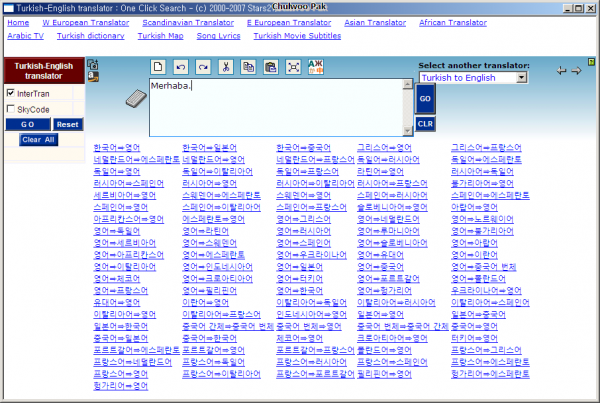Open the 한국어⇒영어 link
The width and height of the screenshot is (600, 403).
117,148
